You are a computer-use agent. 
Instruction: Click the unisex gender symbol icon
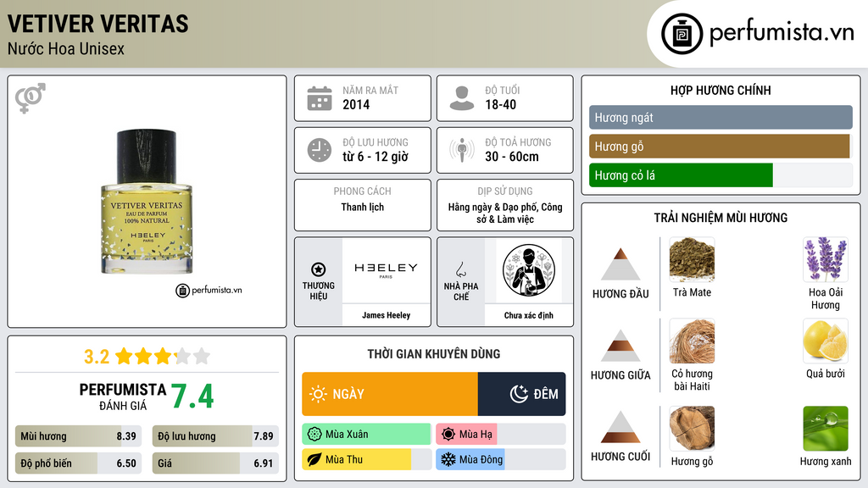[31, 98]
